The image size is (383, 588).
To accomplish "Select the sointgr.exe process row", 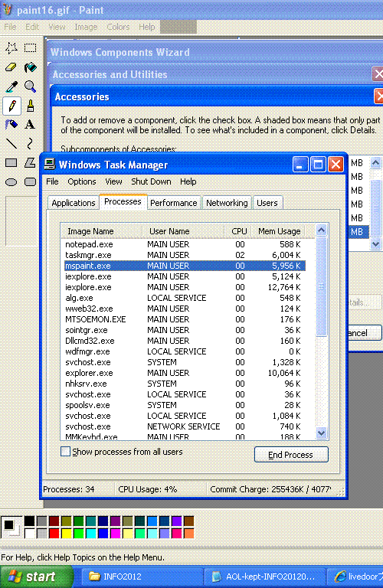I will pyautogui.click(x=185, y=330).
